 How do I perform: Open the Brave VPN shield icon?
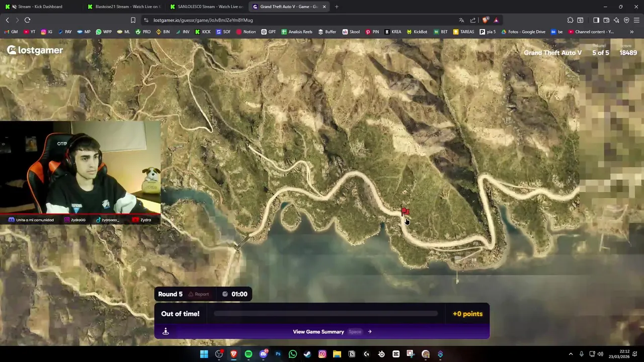[x=626, y=20]
